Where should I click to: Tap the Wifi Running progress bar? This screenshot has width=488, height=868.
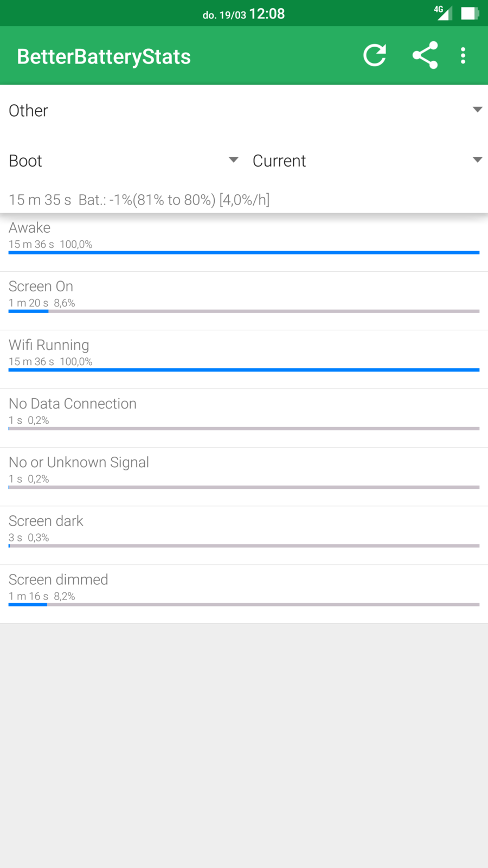(244, 370)
